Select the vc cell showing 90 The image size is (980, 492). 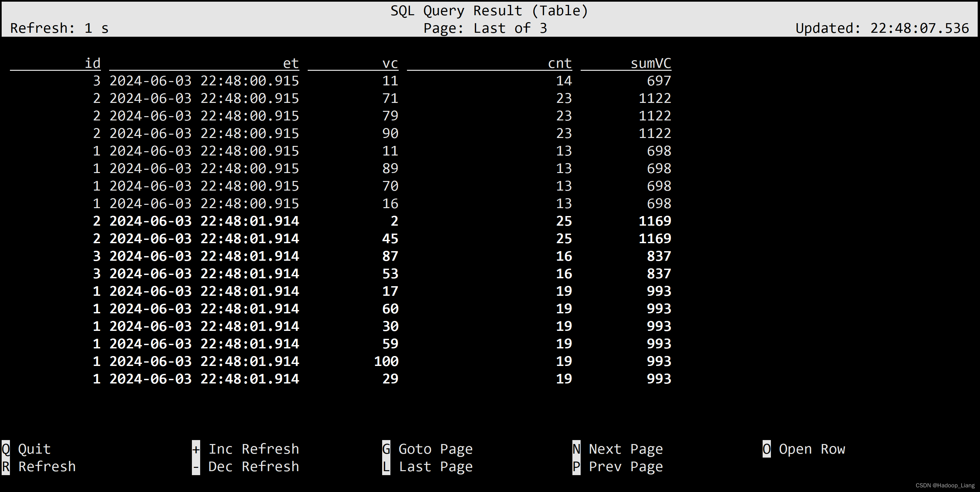pos(390,133)
